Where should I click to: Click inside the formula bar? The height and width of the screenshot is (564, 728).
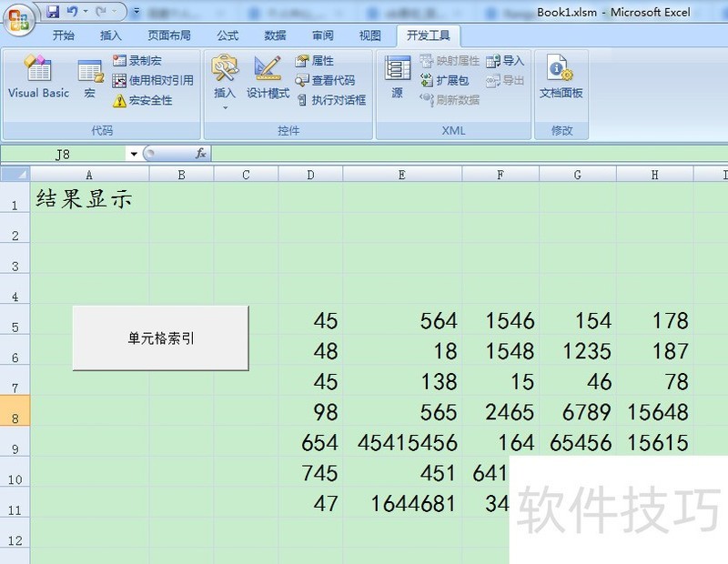364,154
